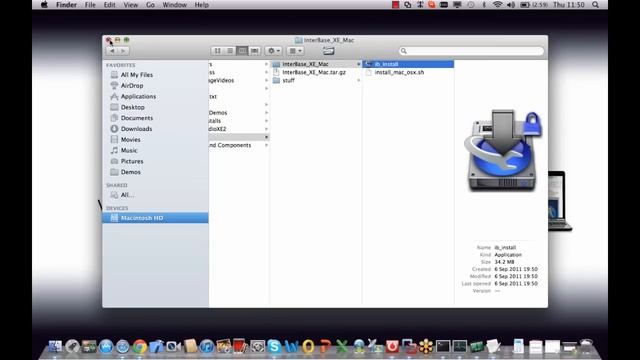Select the 'nd Components' folder row
The height and width of the screenshot is (360, 640).
click(x=239, y=145)
